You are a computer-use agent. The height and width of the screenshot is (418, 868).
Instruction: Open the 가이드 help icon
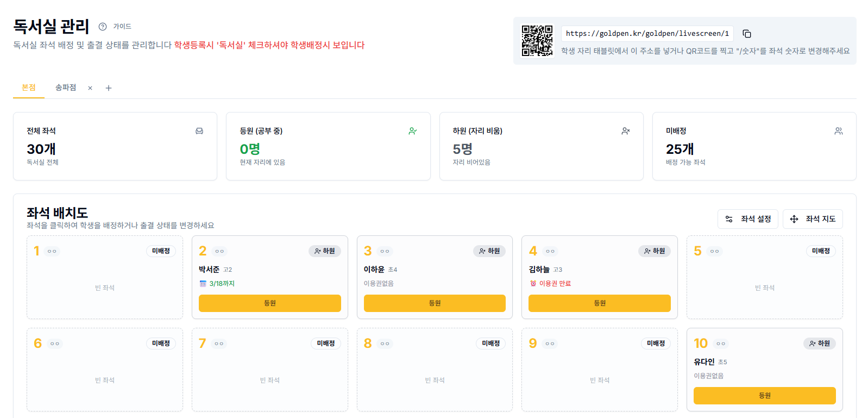(103, 27)
